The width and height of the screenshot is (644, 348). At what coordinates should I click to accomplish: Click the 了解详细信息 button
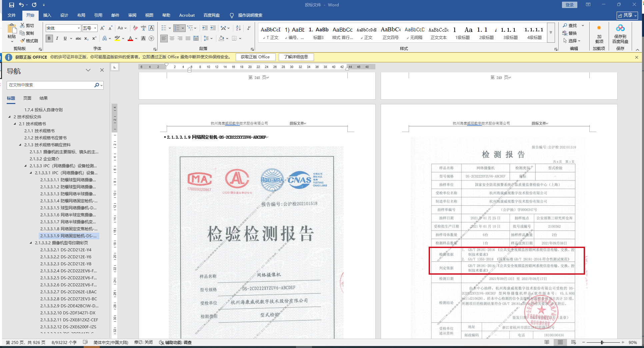[296, 57]
